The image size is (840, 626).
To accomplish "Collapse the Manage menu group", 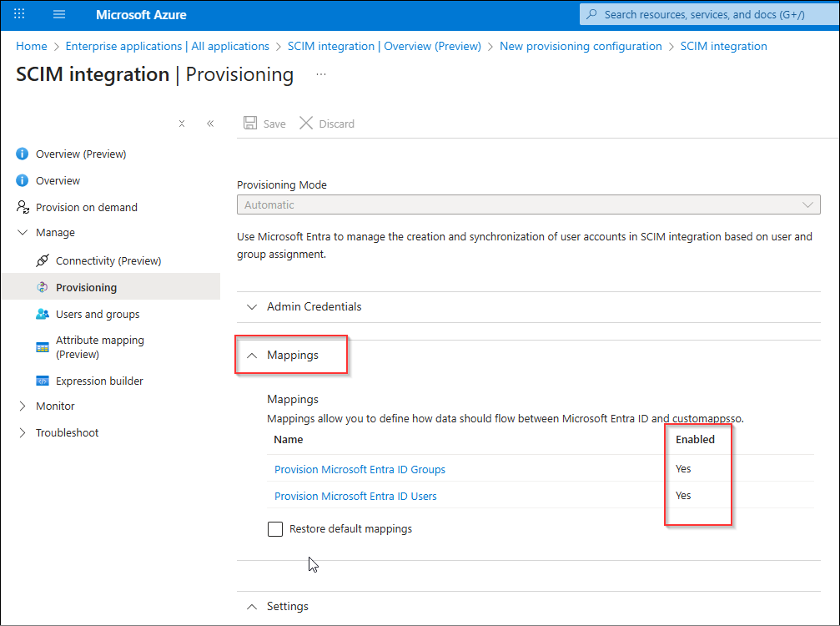I will 23,233.
